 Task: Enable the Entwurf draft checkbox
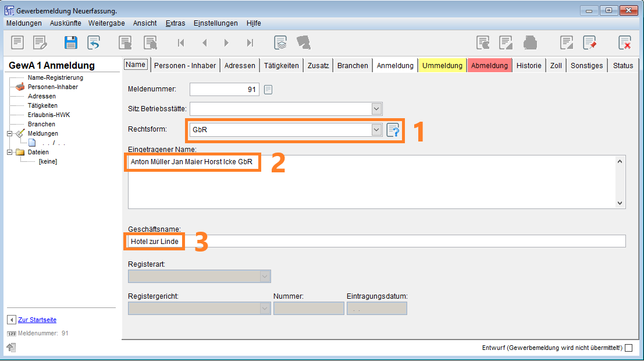628,348
